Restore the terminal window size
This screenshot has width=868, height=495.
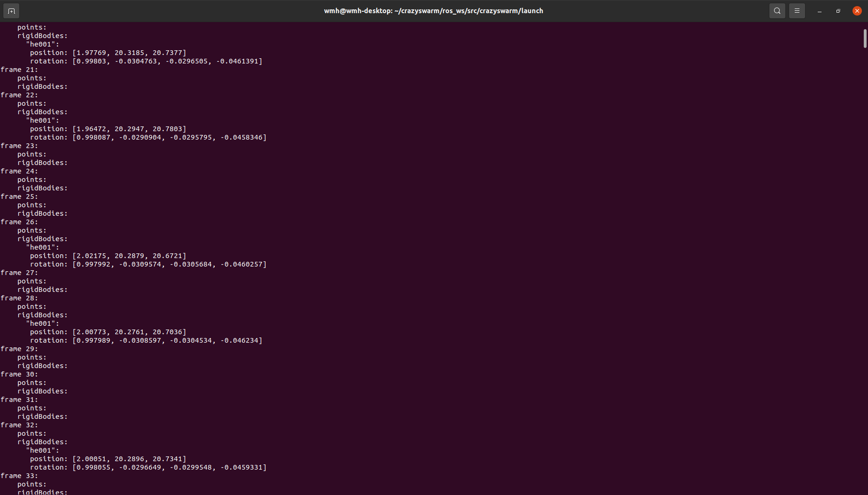[838, 11]
